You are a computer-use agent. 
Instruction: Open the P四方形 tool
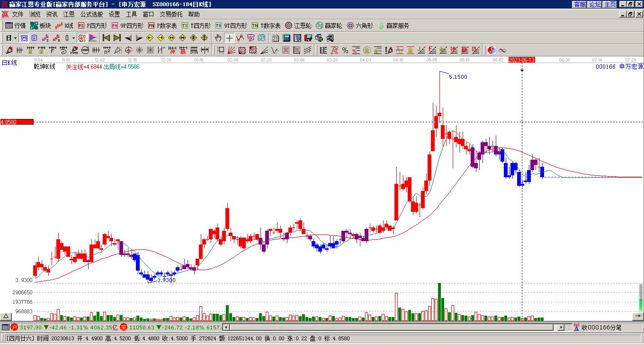point(92,26)
